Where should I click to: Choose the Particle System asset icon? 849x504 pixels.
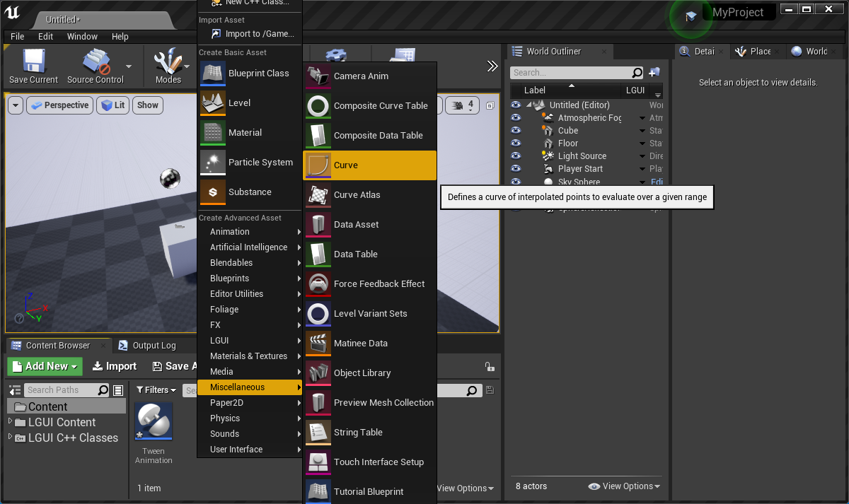(213, 163)
